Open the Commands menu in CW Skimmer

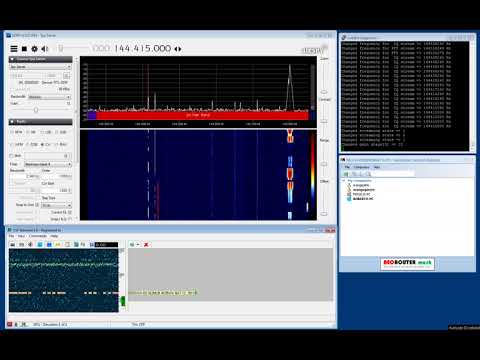[x=38, y=236]
